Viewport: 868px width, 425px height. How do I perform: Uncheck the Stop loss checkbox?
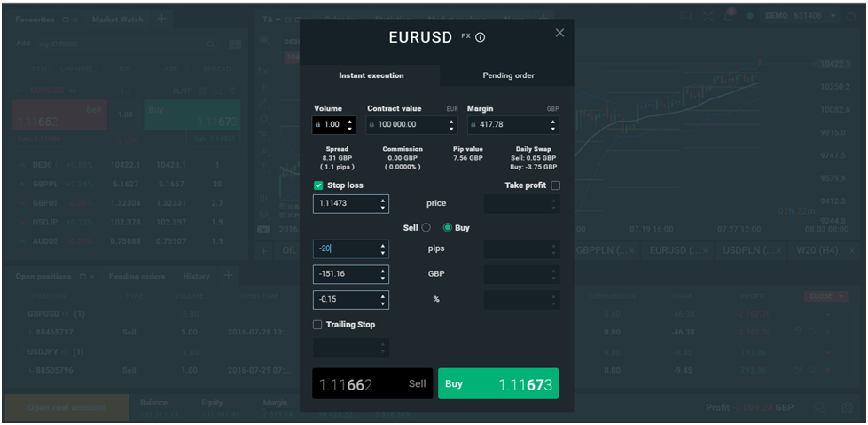point(317,185)
